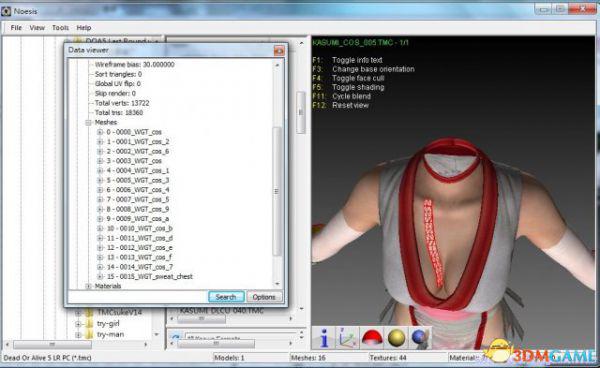Select mesh row 8 - 0008_WGT_cos_9
600x368 pixels.
click(138, 209)
